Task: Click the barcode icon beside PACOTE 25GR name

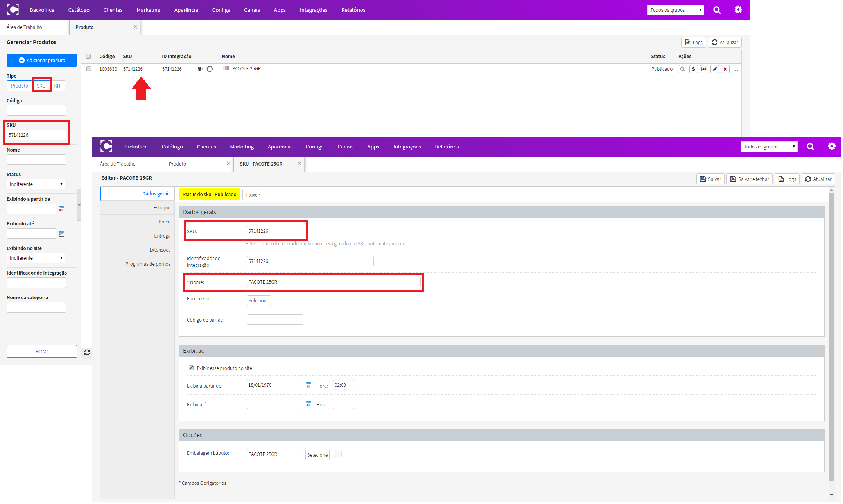Action: click(226, 68)
